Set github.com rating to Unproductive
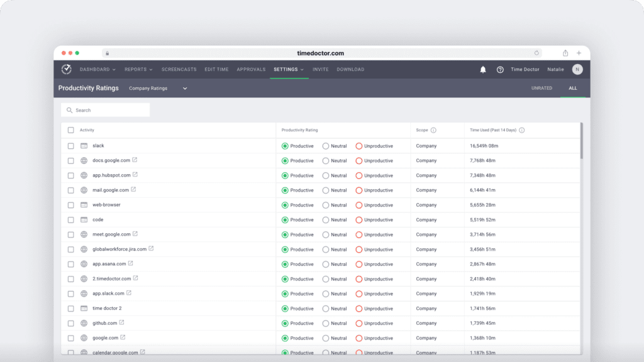 [x=359, y=323]
